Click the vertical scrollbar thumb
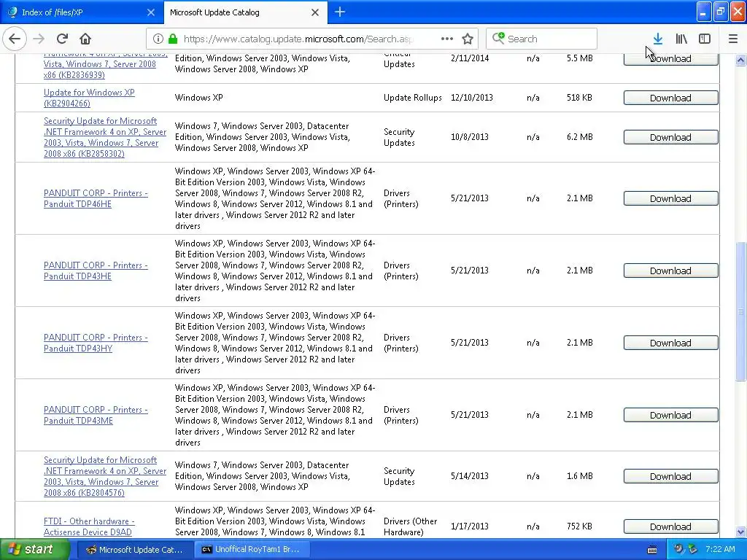Viewport: 747px width, 560px height. point(741,311)
